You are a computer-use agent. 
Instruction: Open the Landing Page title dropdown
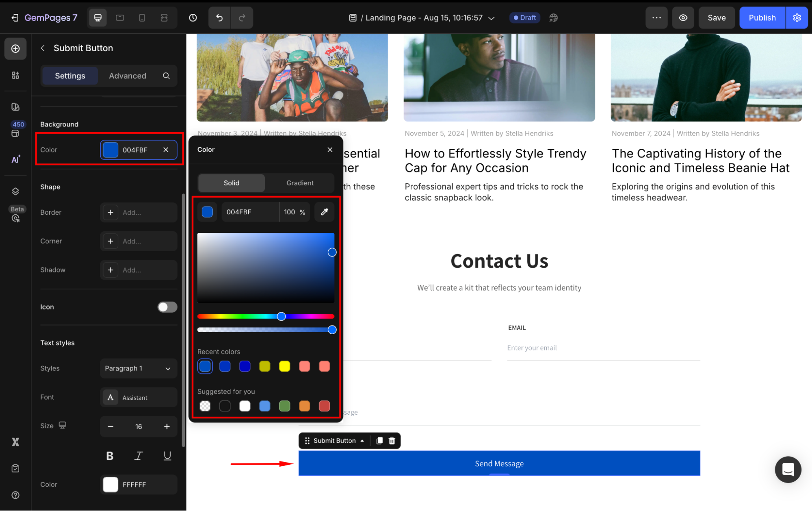[492, 18]
